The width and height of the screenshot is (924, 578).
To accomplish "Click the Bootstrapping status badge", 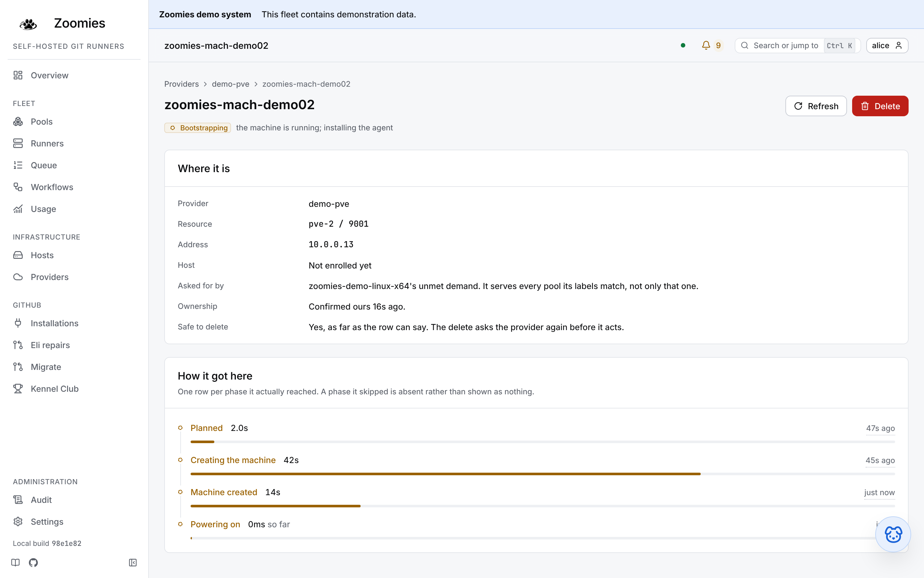I will tap(197, 128).
